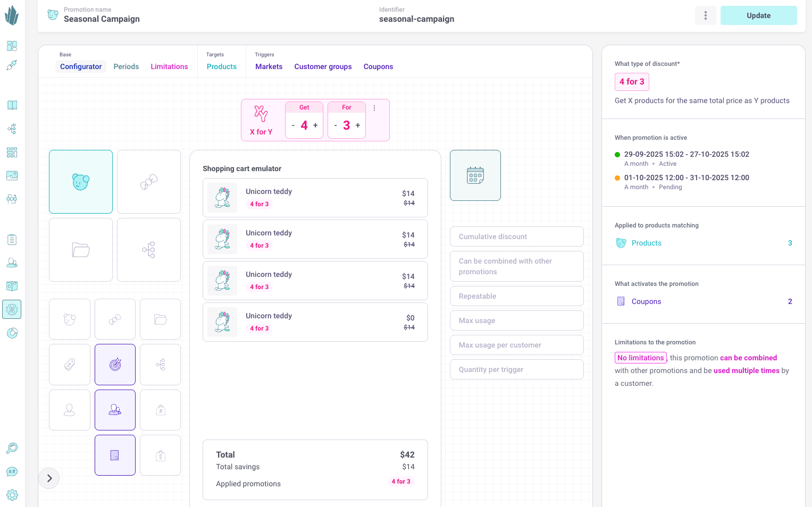Open the three-dot menu beside the Update button
Viewport: 812px width, 507px height.
click(x=706, y=15)
